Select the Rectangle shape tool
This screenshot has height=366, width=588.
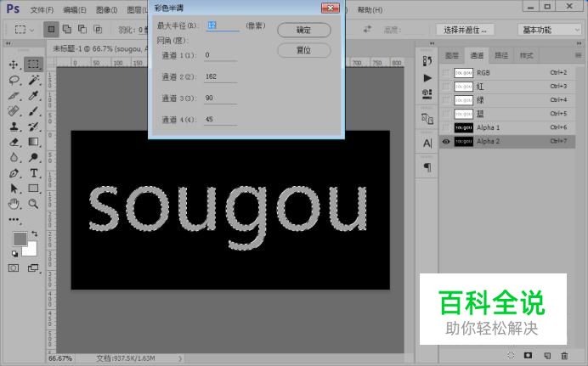33,189
